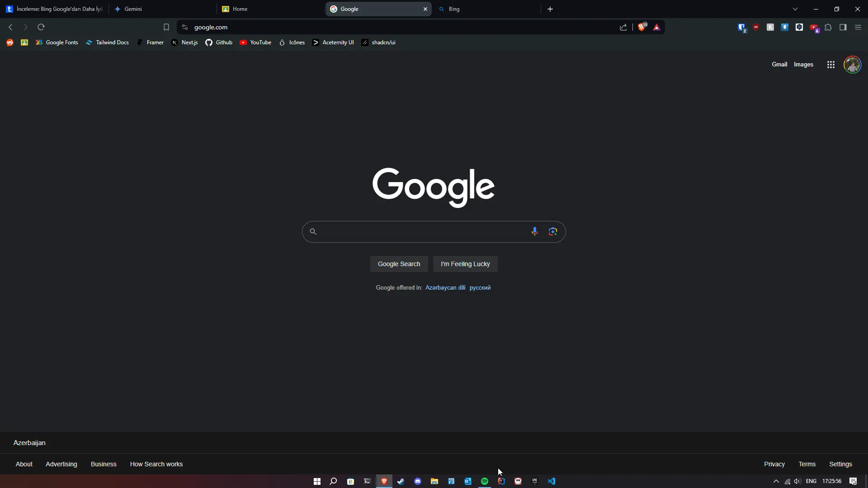This screenshot has height=488, width=868.
Task: Open the uBlock Origin extension
Action: click(756, 27)
